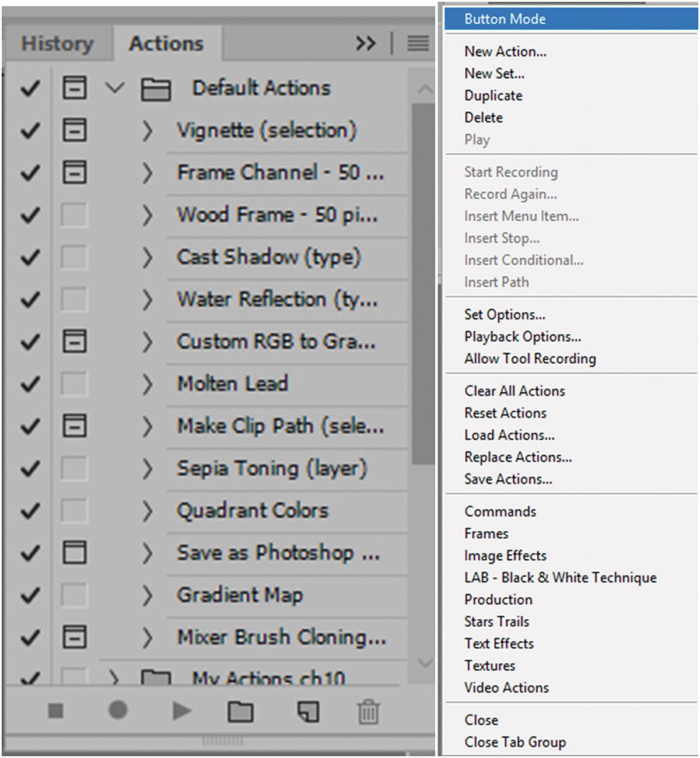Open the Actions panel hamburger menu
Screen dimensions: 700x758
[x=418, y=43]
